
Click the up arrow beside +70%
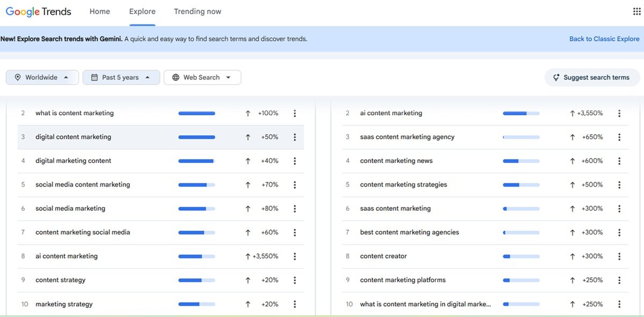click(248, 185)
